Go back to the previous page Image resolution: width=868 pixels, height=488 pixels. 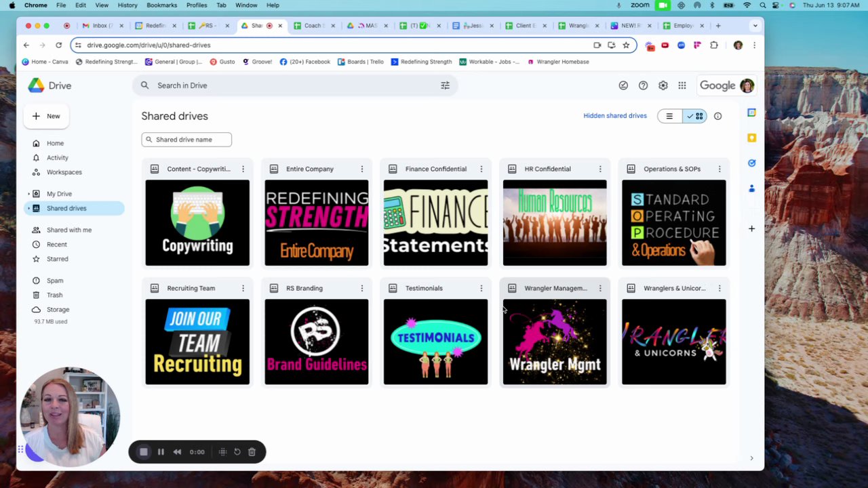26,45
